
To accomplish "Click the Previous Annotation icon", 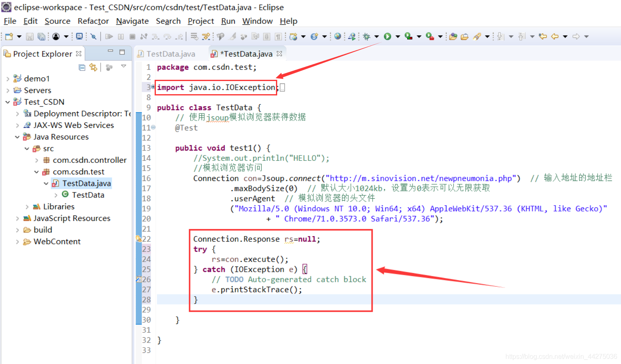I will point(522,37).
